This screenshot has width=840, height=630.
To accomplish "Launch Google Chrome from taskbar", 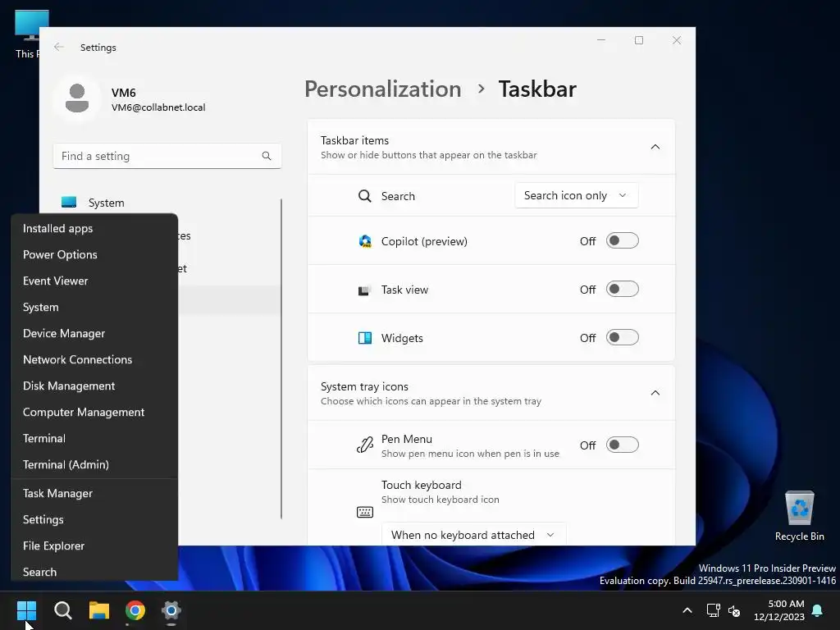I will [135, 610].
